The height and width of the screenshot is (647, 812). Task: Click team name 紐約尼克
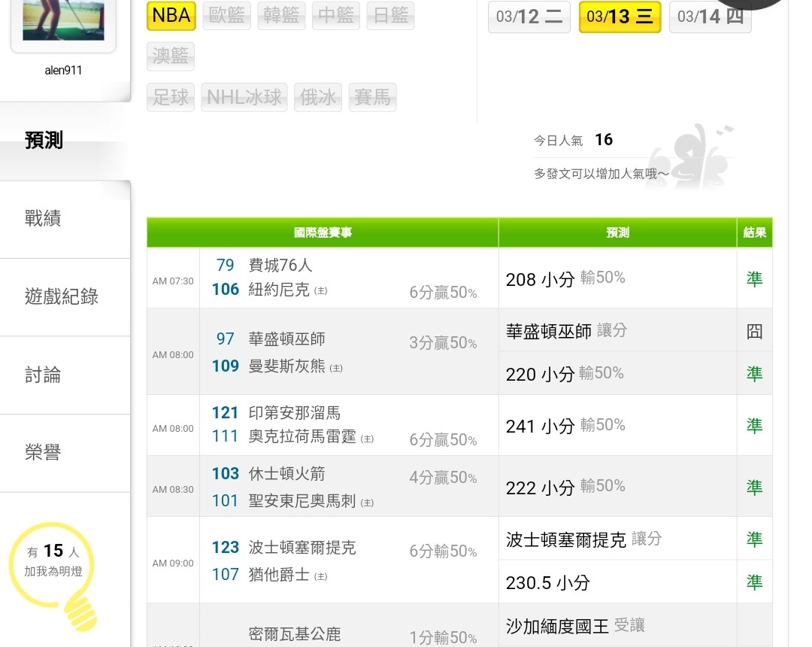click(279, 290)
